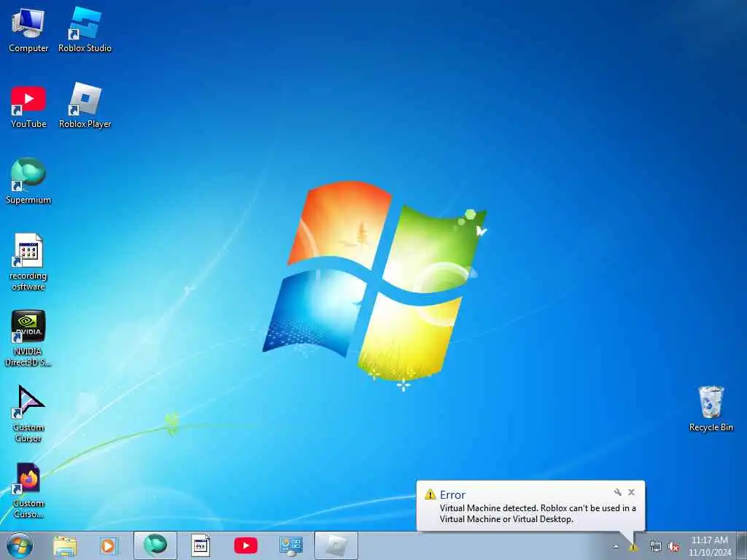
Task: Launch the Roblox Player desktop shortcut
Action: (85, 106)
